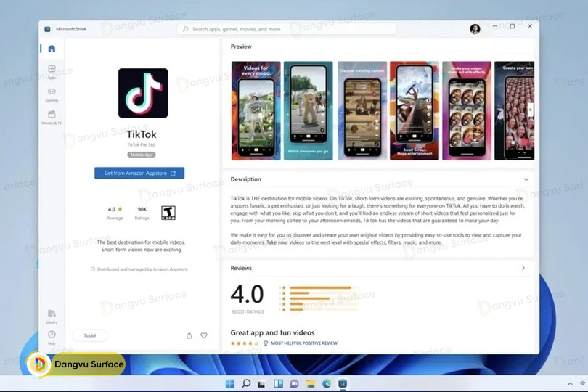Go to the Gaming section
Screen dimensions: 588x392
tap(52, 94)
